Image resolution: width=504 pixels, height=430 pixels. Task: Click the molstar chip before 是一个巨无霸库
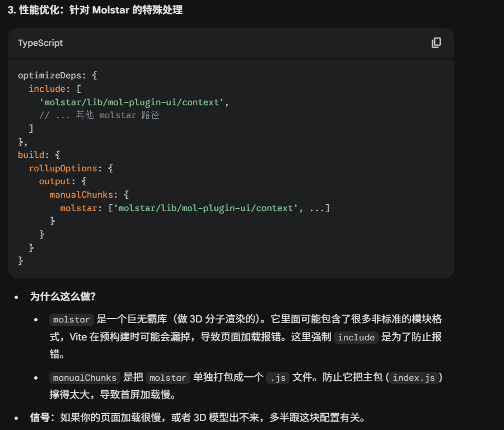(x=71, y=320)
